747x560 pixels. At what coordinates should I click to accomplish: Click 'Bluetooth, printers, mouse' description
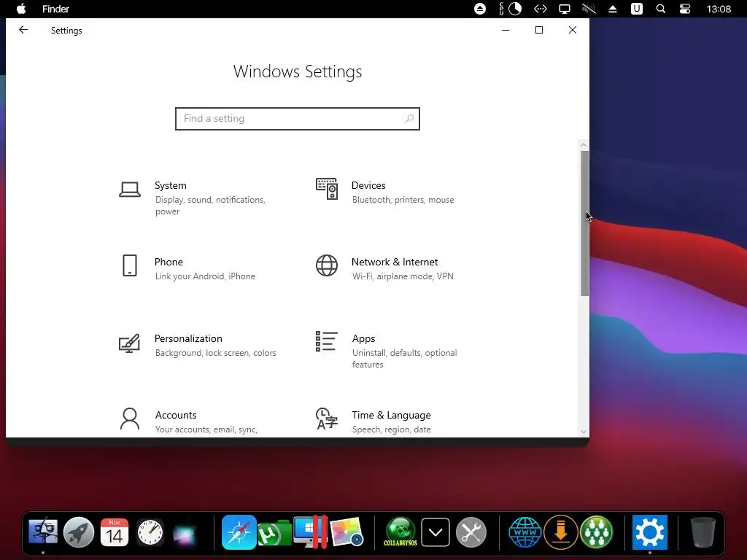pyautogui.click(x=403, y=200)
